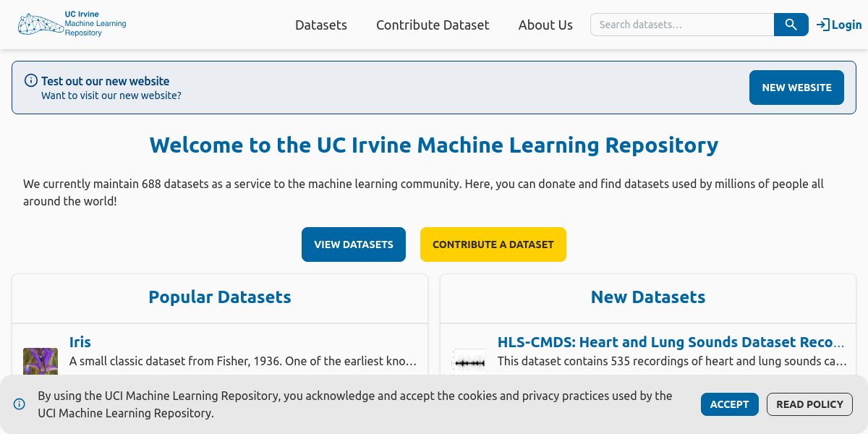Image resolution: width=868 pixels, height=434 pixels.
Task: Click the NEW WEBSITE button
Action: click(x=796, y=88)
